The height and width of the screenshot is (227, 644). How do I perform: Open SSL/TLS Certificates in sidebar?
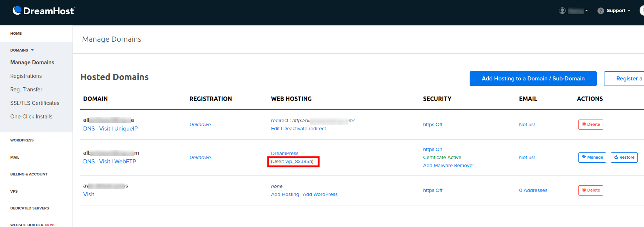pyautogui.click(x=35, y=103)
